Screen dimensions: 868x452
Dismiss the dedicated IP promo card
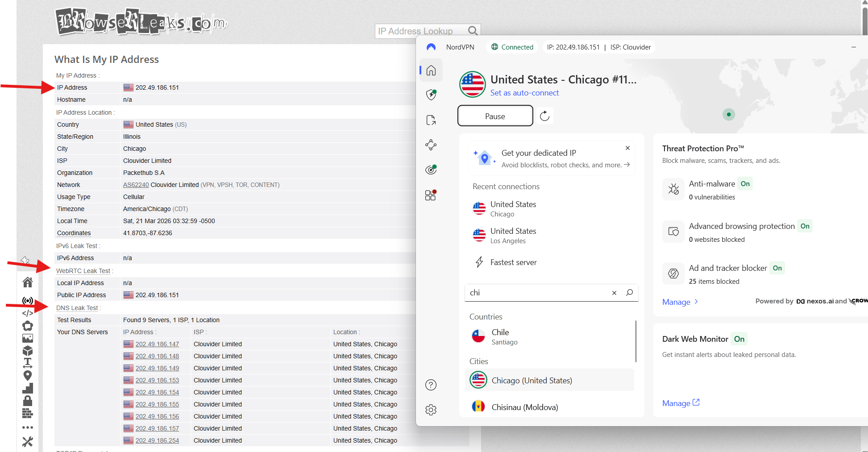628,148
